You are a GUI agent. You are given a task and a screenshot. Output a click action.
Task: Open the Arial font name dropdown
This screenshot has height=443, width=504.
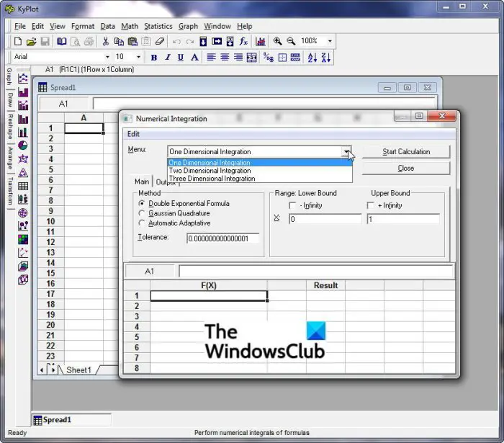coord(107,57)
